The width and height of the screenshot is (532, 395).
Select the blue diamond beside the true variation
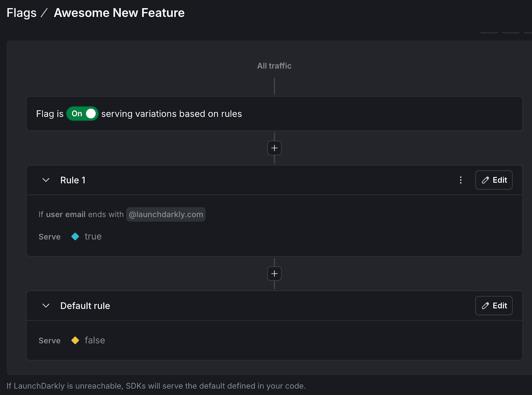75,236
